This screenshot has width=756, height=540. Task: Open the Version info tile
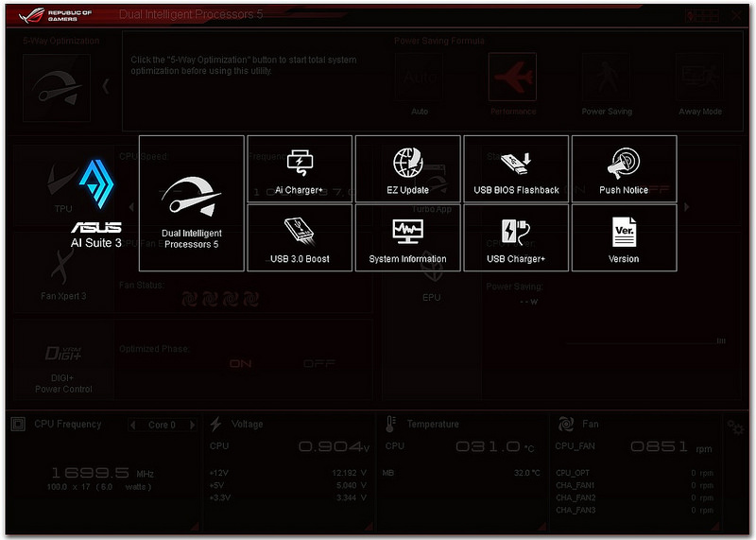click(x=624, y=238)
